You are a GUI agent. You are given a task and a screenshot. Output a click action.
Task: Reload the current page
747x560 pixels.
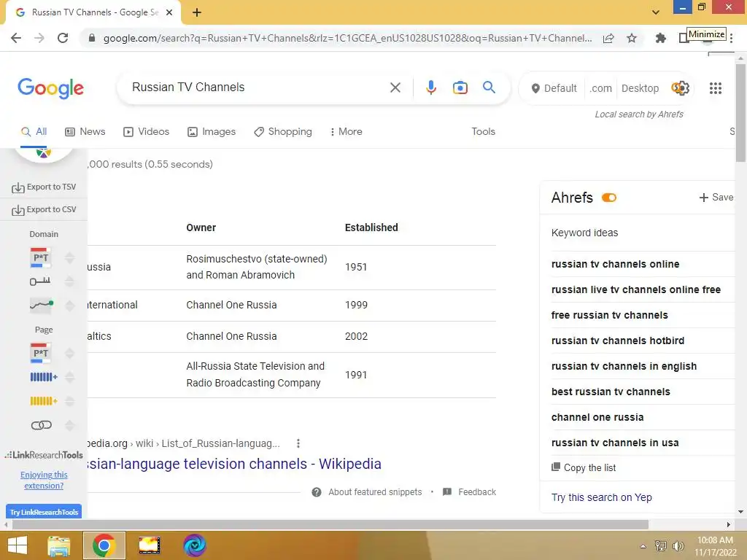(63, 38)
